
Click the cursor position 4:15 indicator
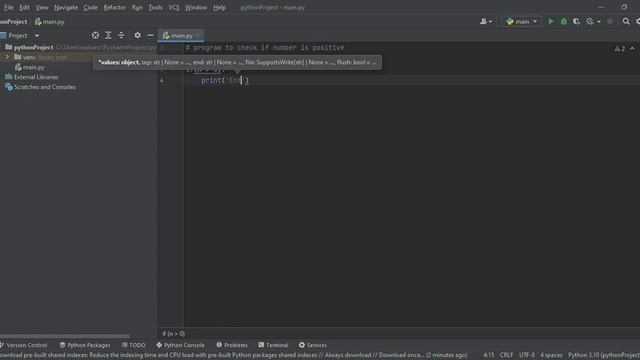[x=489, y=356]
